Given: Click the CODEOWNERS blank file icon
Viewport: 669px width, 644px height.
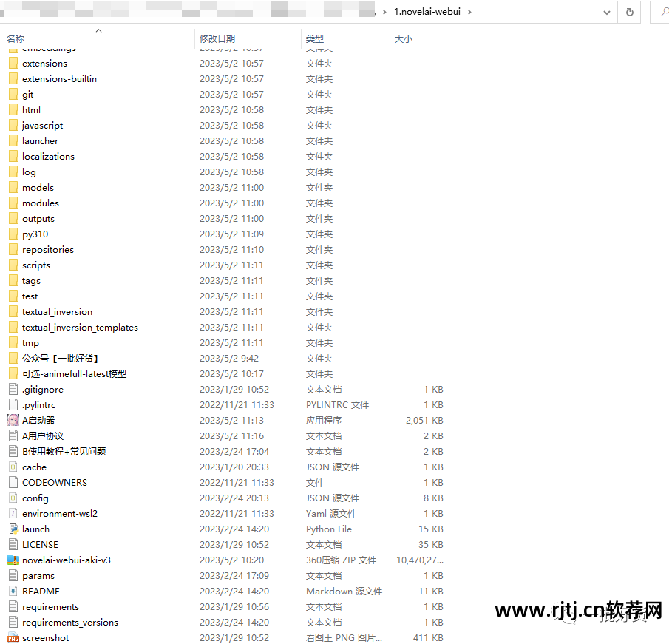Looking at the screenshot, I should (13, 482).
